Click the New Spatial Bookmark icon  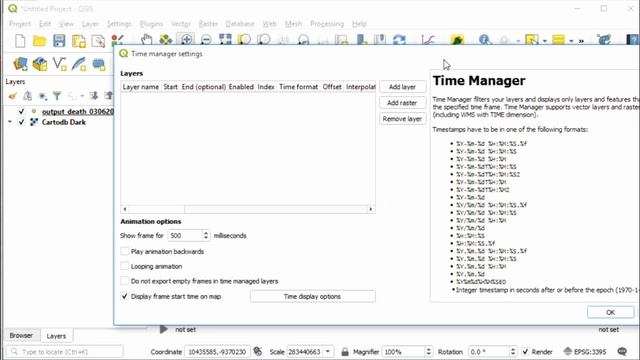(x=362, y=40)
